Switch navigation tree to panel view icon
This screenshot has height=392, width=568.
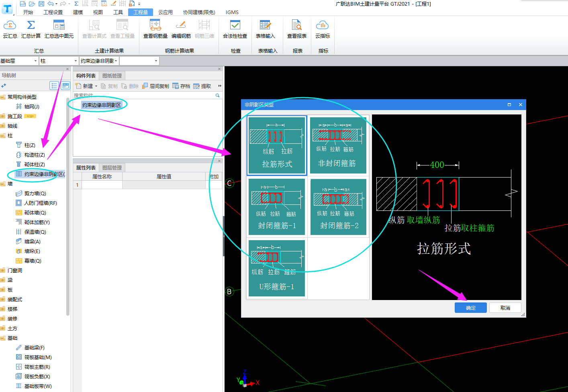tap(65, 86)
